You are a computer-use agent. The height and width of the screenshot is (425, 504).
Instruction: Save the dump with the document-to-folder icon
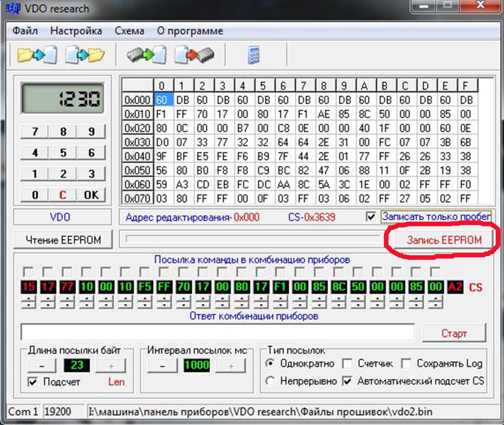coord(85,55)
